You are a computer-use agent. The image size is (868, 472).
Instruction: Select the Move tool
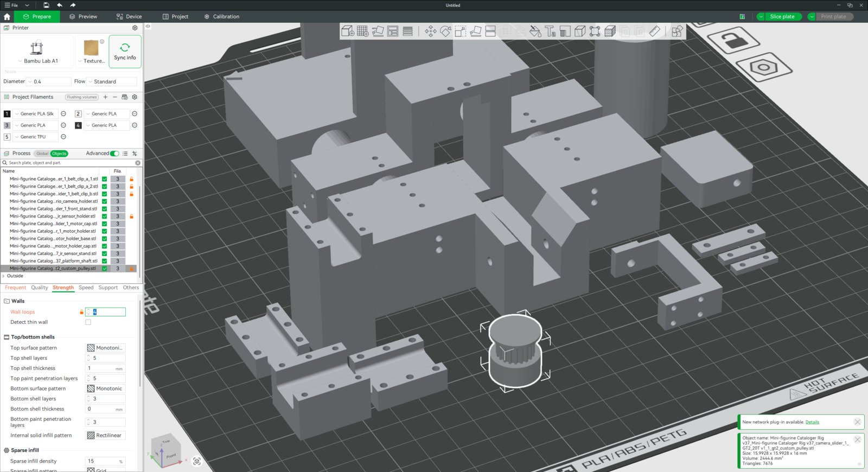pyautogui.click(x=431, y=31)
